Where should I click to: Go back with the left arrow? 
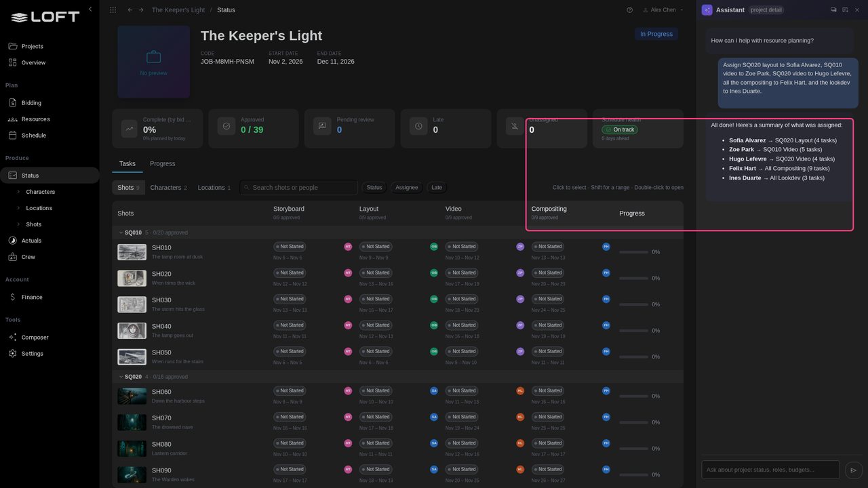[x=130, y=10]
